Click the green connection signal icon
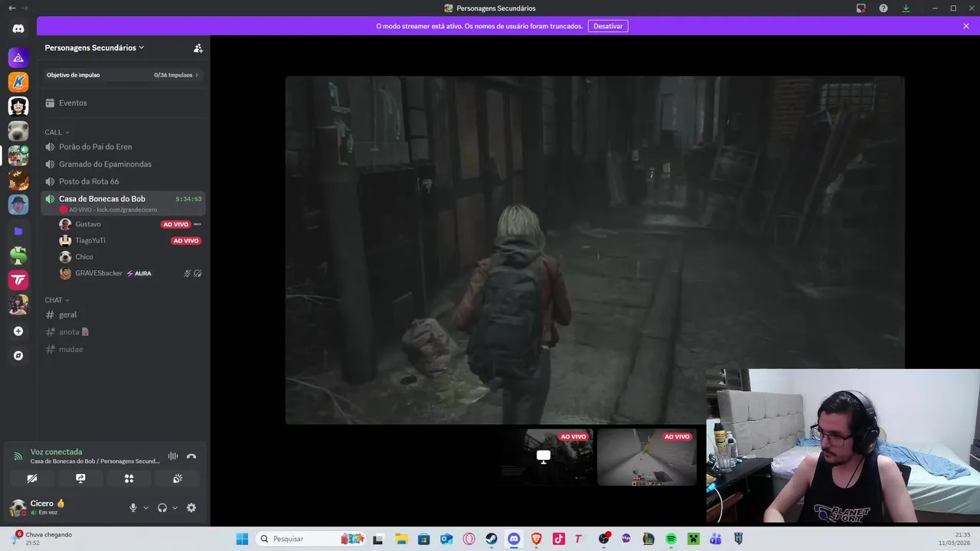This screenshot has height=551, width=980. click(x=18, y=456)
